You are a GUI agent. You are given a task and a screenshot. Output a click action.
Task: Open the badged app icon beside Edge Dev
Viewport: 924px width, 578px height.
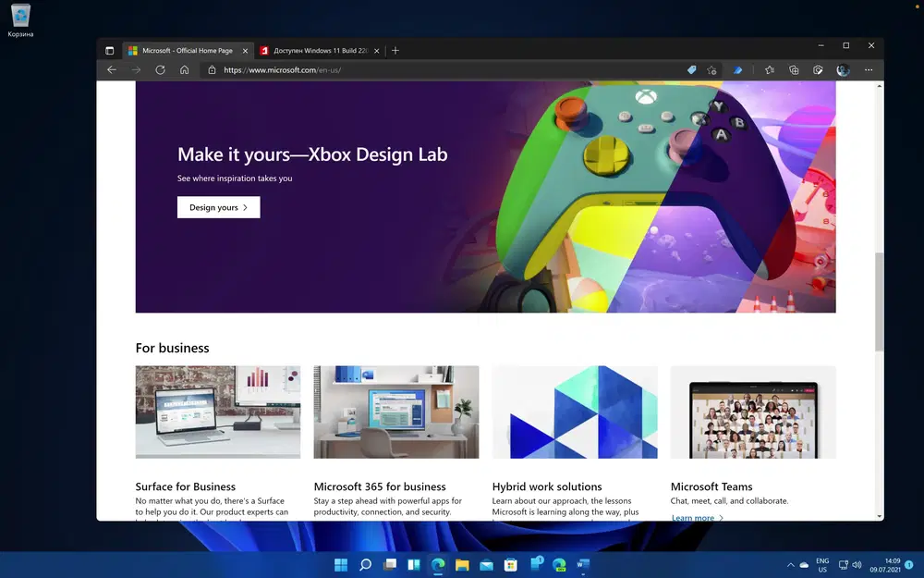(536, 564)
